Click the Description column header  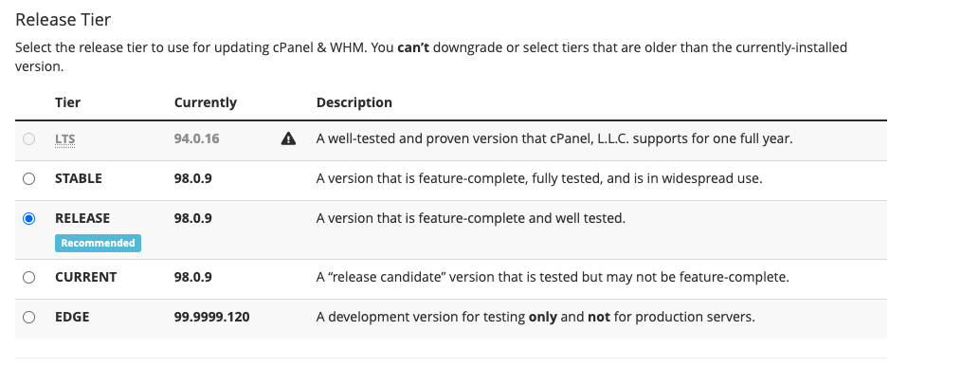coord(354,102)
